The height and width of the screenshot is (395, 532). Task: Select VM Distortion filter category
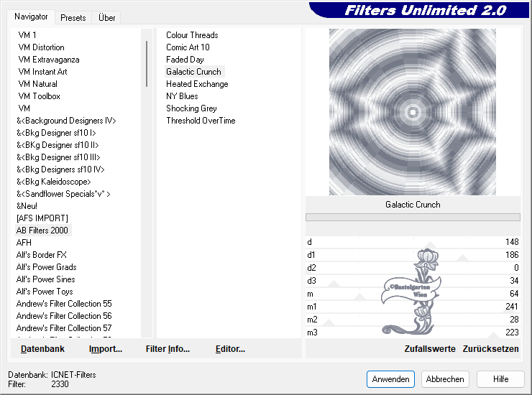[x=41, y=47]
